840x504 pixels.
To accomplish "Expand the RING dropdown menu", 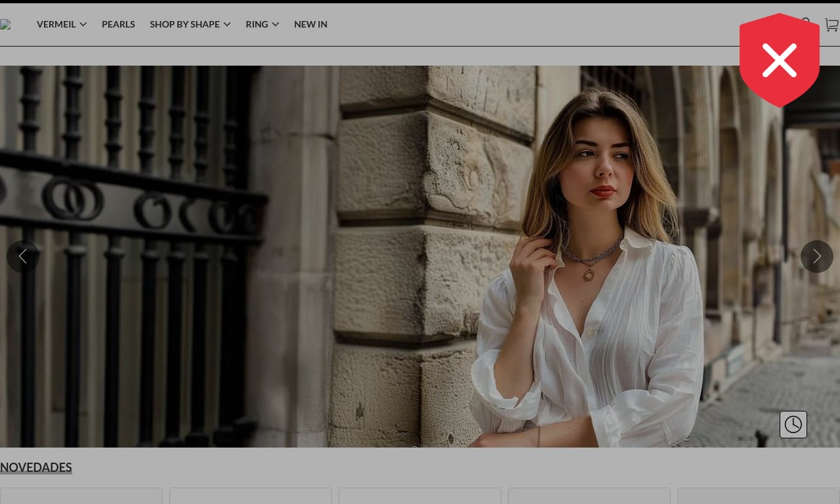I will [262, 24].
